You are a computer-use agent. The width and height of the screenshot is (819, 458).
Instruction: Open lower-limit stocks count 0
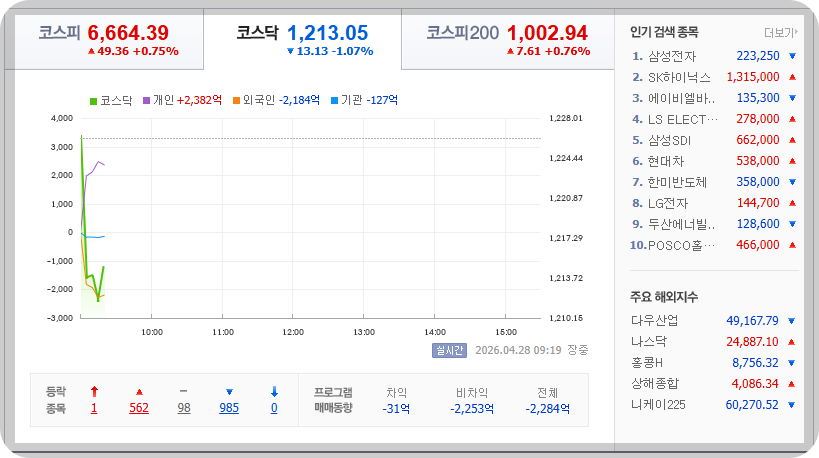point(274,408)
